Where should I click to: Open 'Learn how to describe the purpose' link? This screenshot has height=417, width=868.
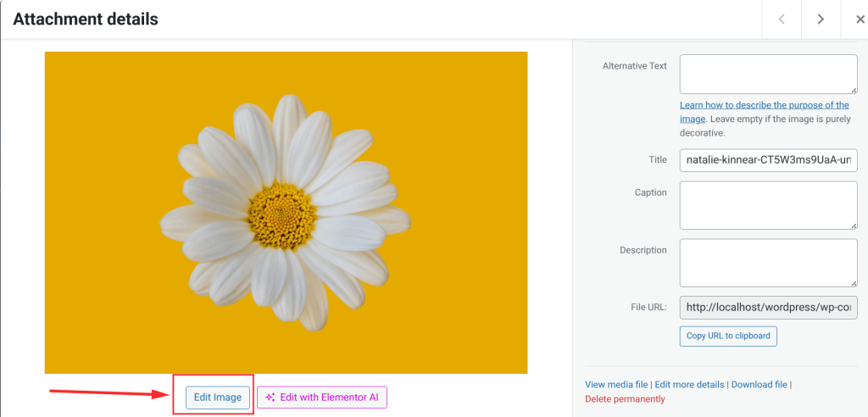pyautogui.click(x=764, y=112)
